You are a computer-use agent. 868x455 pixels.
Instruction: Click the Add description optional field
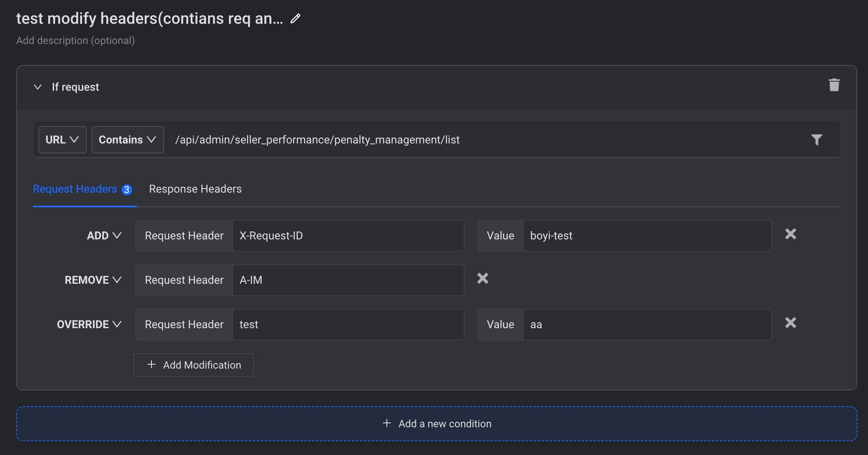point(75,40)
